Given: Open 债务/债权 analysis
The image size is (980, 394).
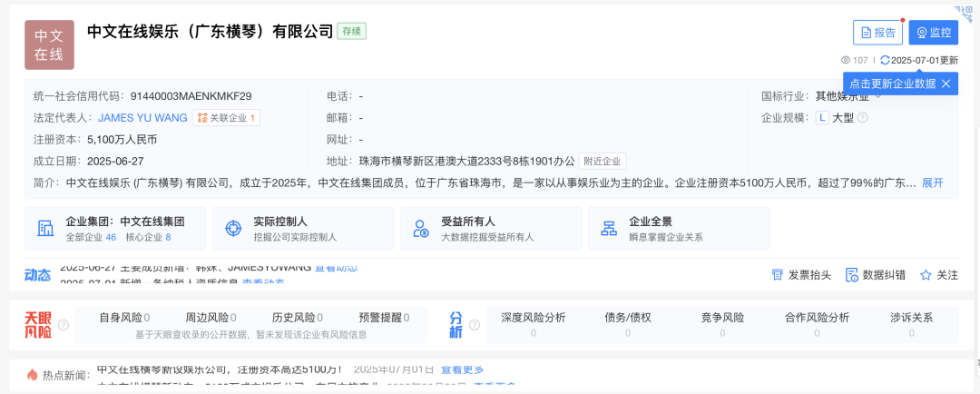Looking at the screenshot, I should click(x=628, y=324).
